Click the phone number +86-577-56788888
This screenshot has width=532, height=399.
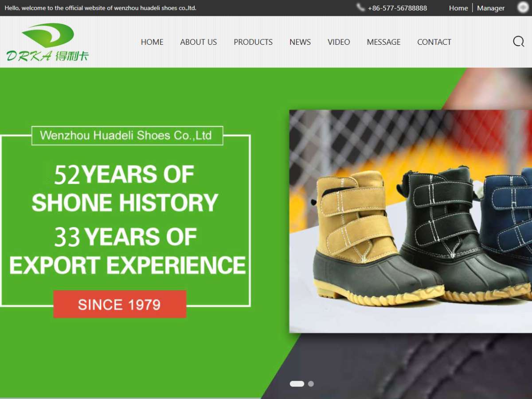[397, 8]
